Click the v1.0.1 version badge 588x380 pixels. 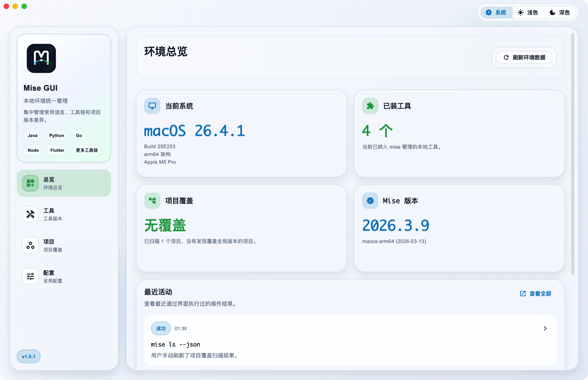[29, 356]
